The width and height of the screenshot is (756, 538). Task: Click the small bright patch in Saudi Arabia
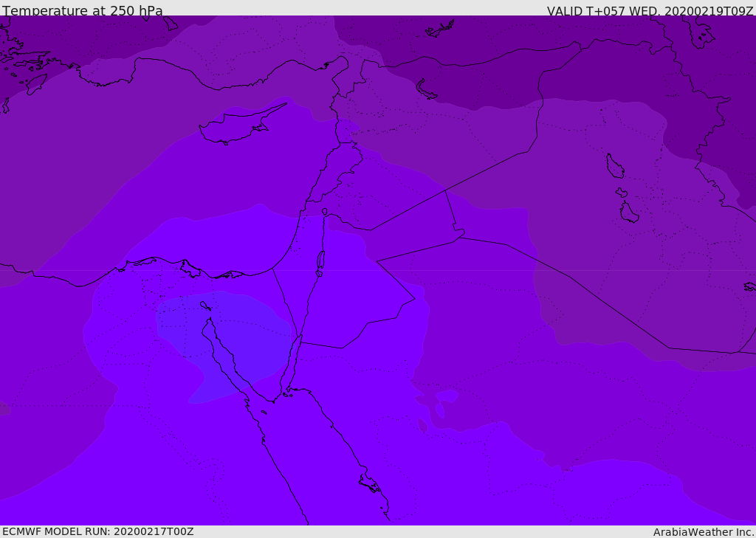coord(447,396)
